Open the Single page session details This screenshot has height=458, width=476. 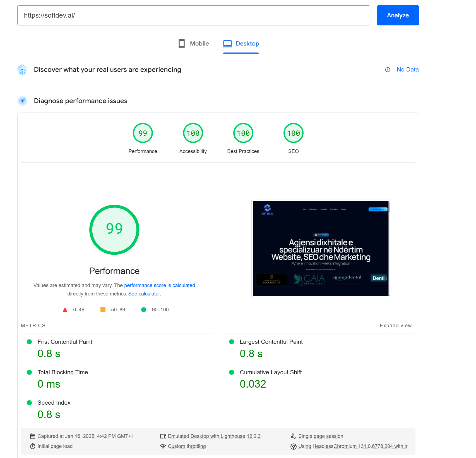point(321,436)
